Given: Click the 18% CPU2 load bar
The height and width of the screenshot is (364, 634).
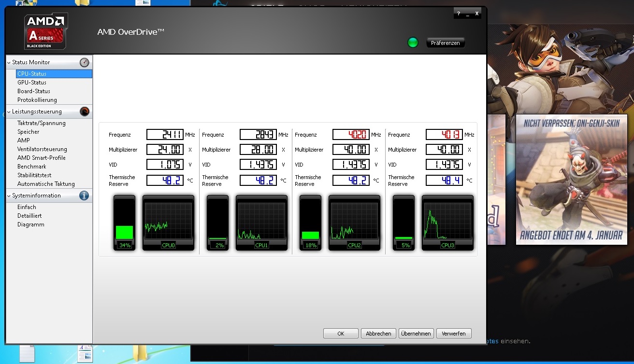Looking at the screenshot, I should [x=310, y=223].
